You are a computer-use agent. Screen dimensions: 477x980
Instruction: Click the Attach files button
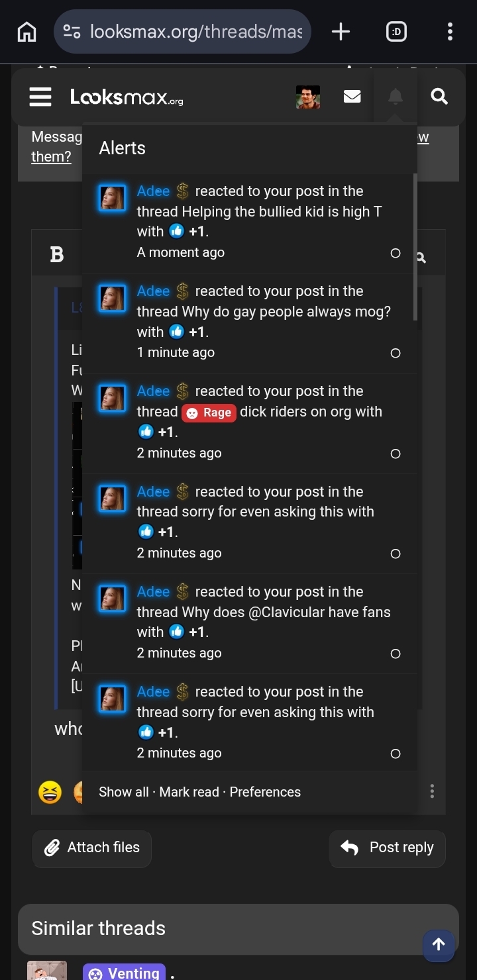[91, 848]
